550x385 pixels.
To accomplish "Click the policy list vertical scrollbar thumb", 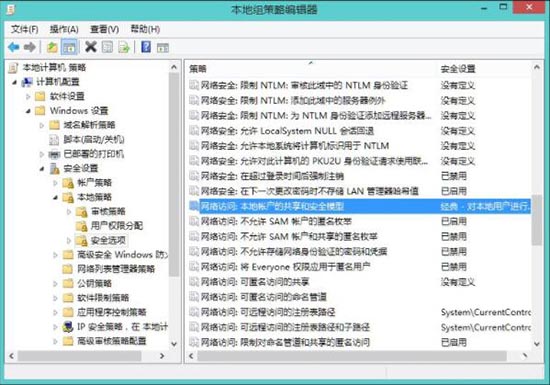I will 537,220.
